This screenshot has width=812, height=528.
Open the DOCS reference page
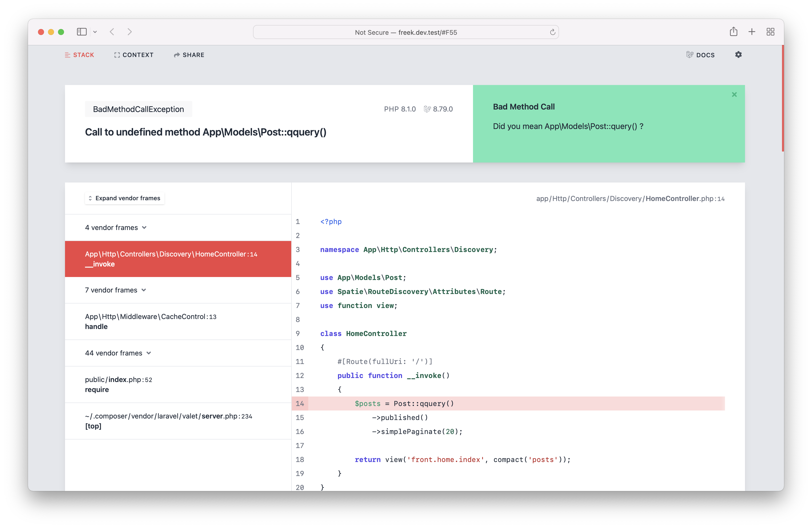tap(700, 54)
